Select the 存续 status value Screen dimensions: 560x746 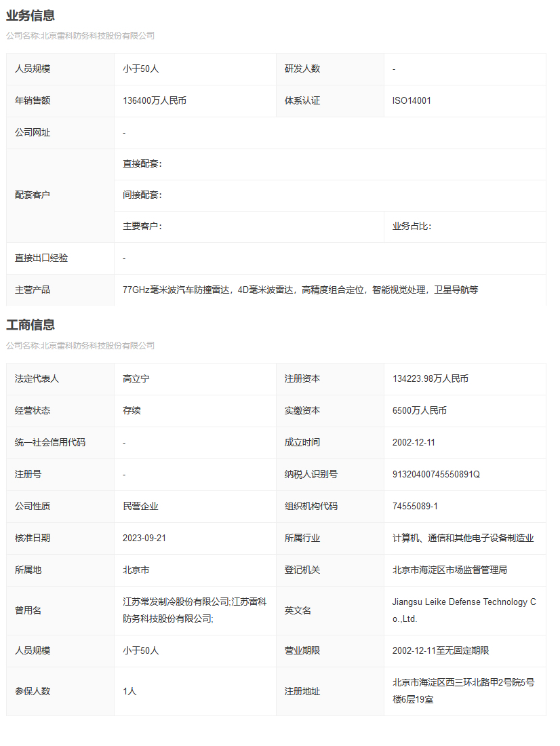pos(132,411)
